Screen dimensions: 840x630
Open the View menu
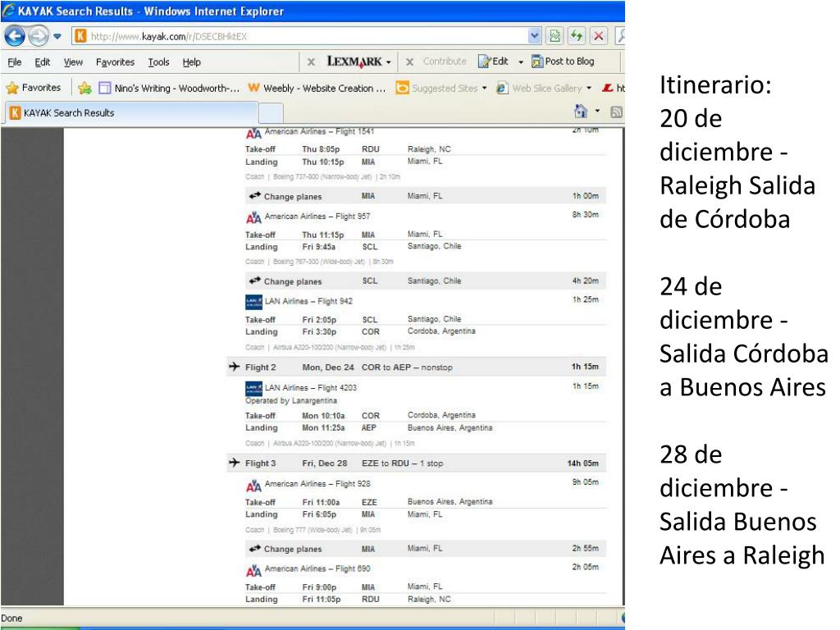point(73,62)
